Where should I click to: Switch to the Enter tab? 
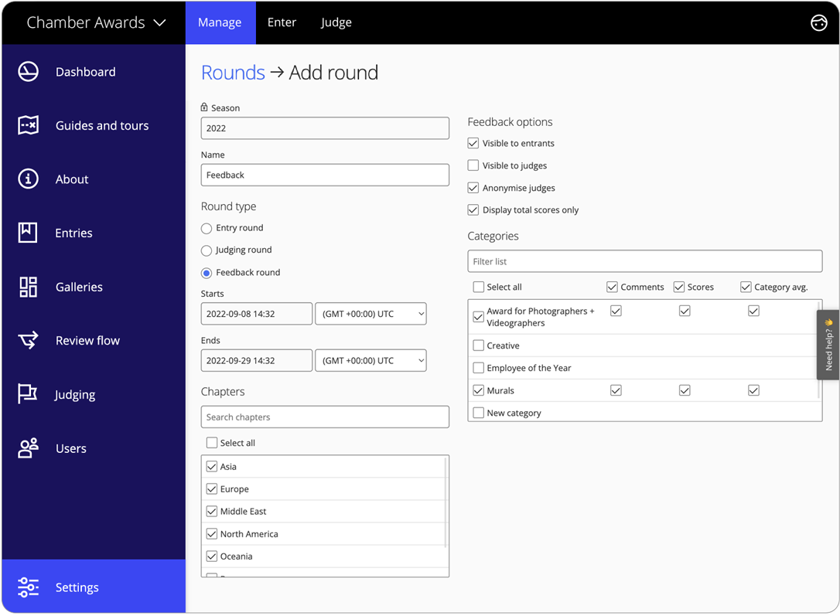pos(282,22)
